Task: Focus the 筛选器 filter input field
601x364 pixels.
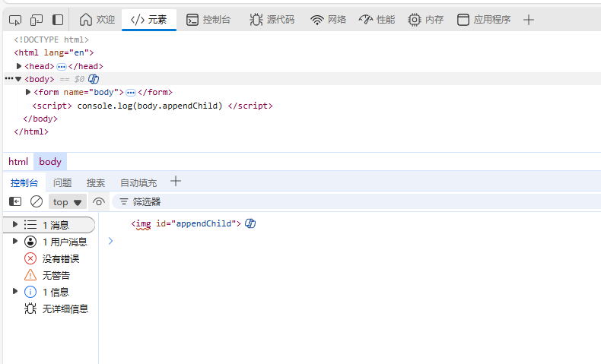Action: 357,201
